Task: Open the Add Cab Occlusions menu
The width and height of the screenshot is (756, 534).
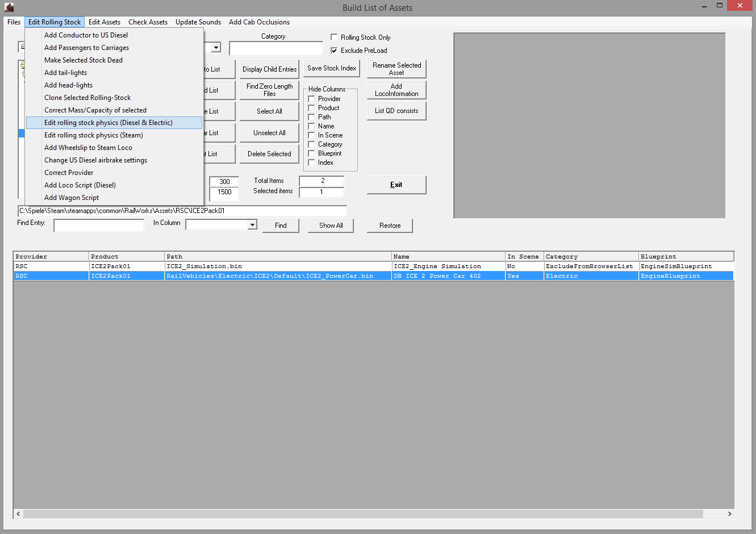Action: tap(259, 22)
